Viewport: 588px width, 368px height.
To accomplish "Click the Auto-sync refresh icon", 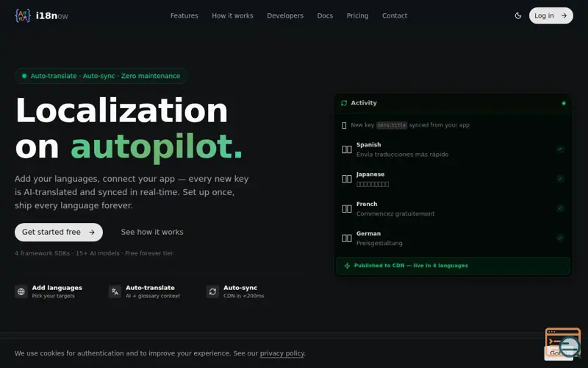I will pyautogui.click(x=212, y=291).
